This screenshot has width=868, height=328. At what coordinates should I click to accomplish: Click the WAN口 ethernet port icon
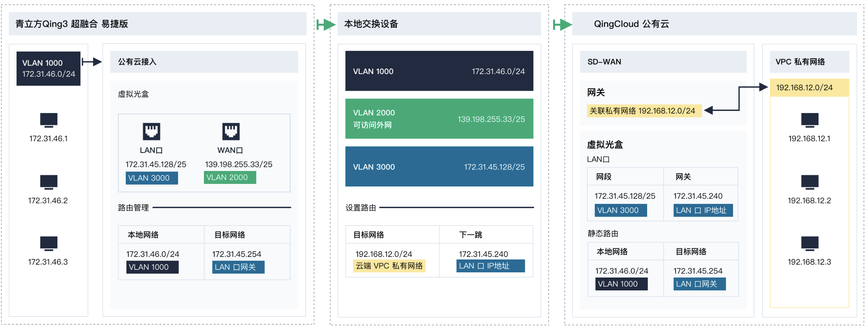tap(231, 131)
